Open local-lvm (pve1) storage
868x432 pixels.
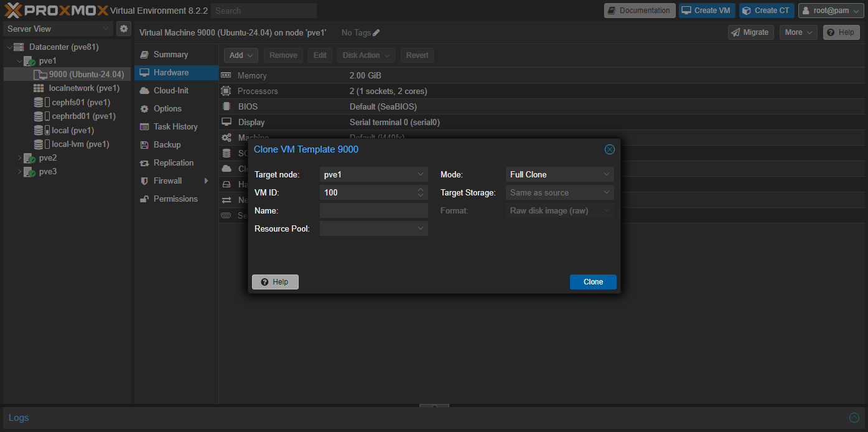click(80, 144)
